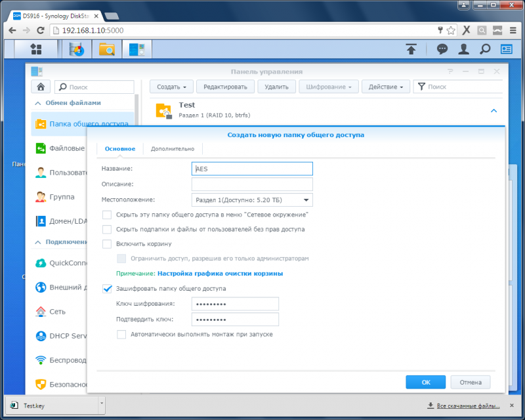Open the recycle bin cleanup schedule link
The height and width of the screenshot is (420, 525).
(220, 273)
